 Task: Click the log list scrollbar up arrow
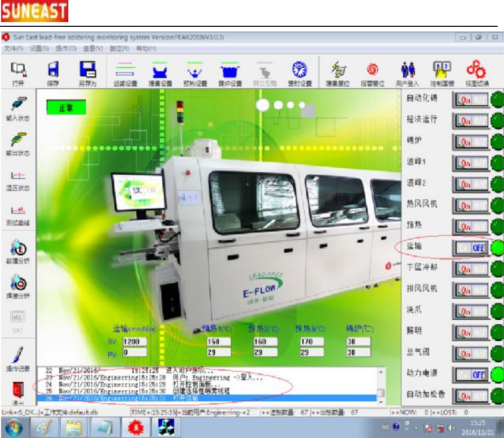(x=381, y=372)
